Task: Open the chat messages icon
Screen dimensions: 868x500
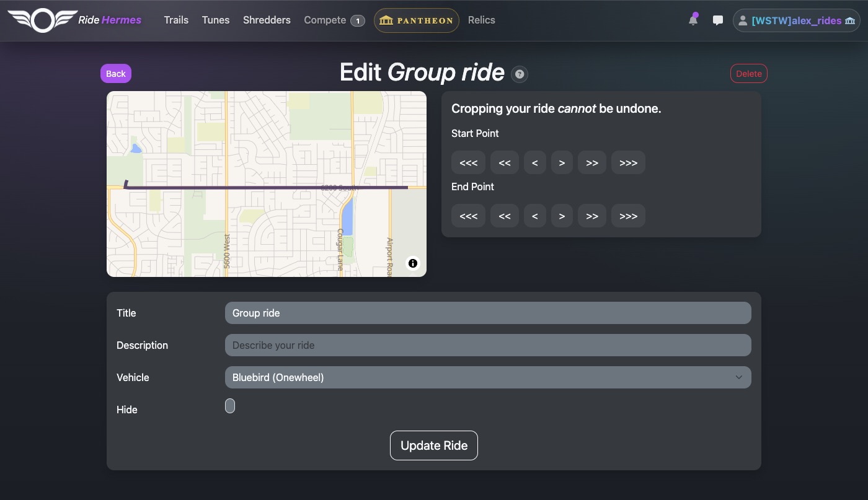Action: [x=718, y=20]
